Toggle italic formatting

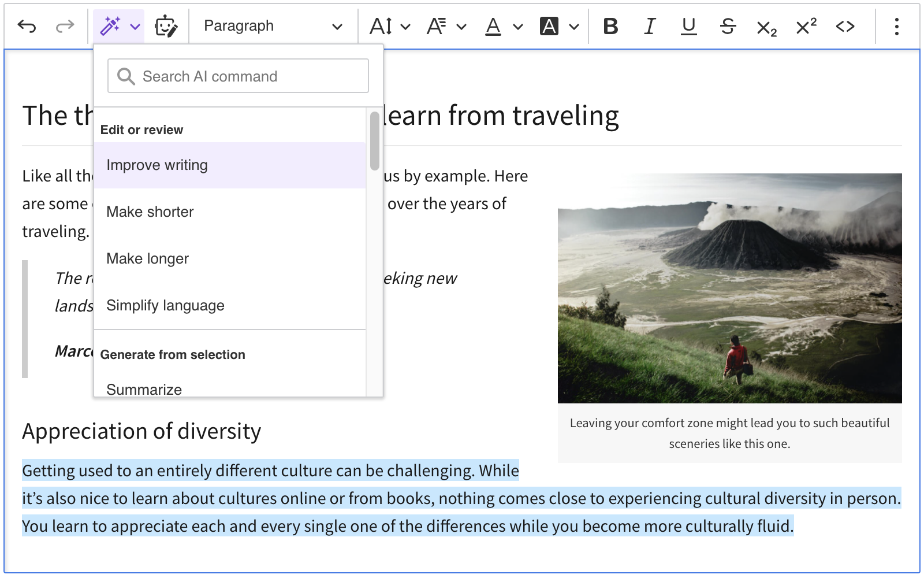(649, 25)
